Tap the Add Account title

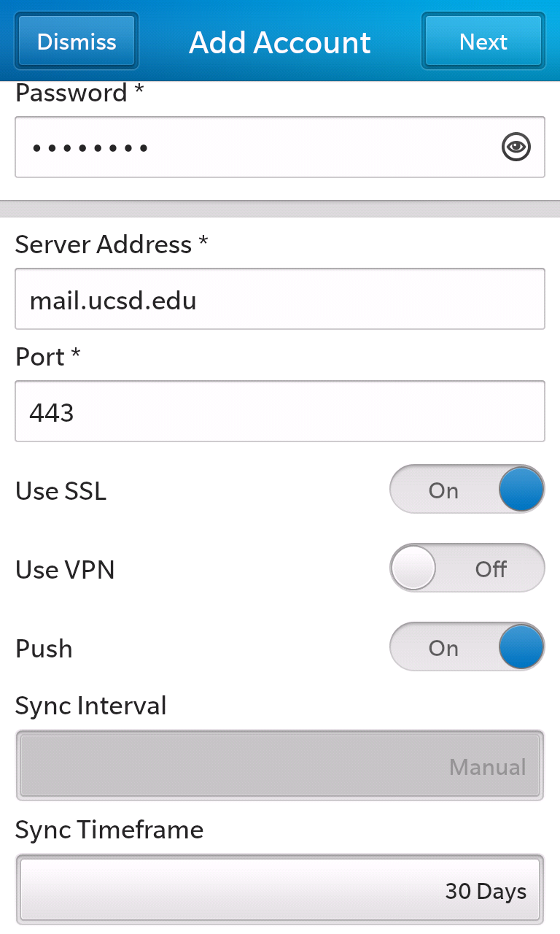[x=280, y=42]
